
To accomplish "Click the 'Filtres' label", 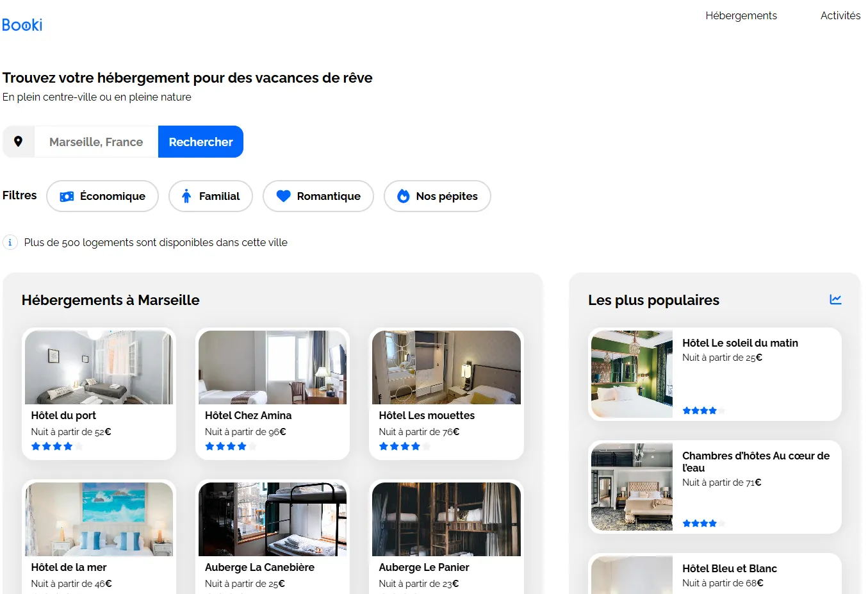I will coord(20,195).
